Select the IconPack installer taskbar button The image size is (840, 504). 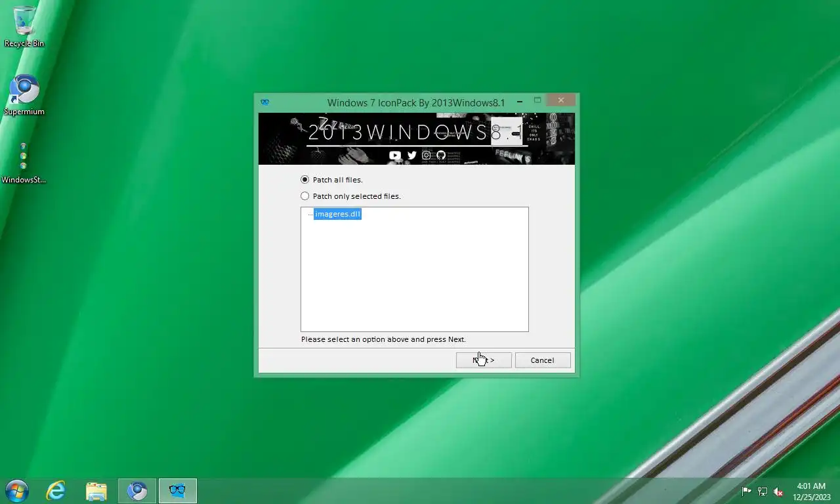[x=177, y=491]
